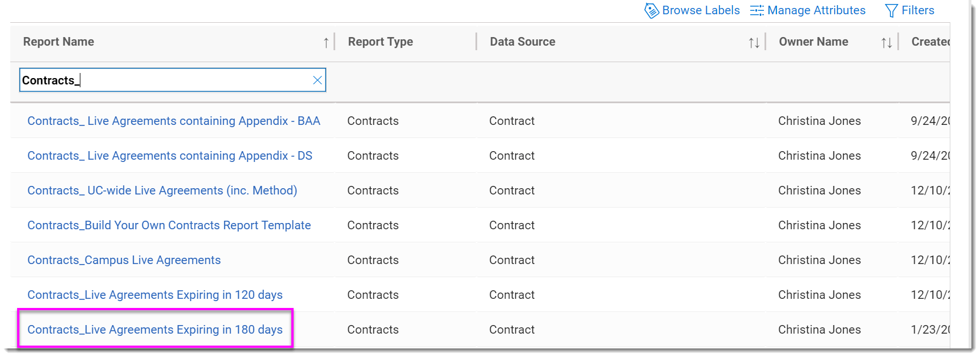Viewport: 980px width, 357px height.
Task: Sort reports using the Report Name arrow icon
Action: (x=326, y=42)
